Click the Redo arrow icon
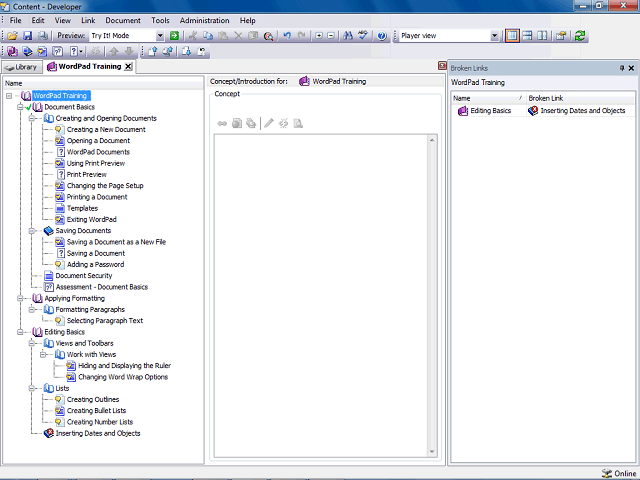640x480 pixels. point(302,36)
